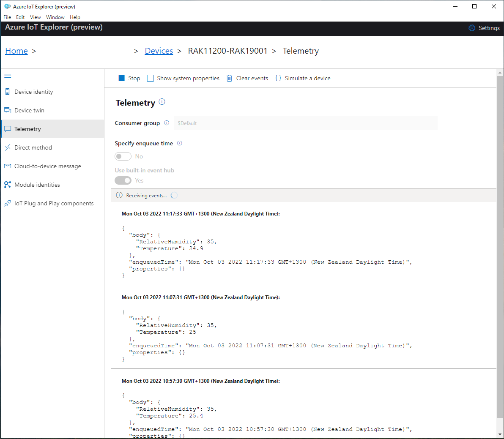Click the Consumer group input field

pyautogui.click(x=306, y=123)
